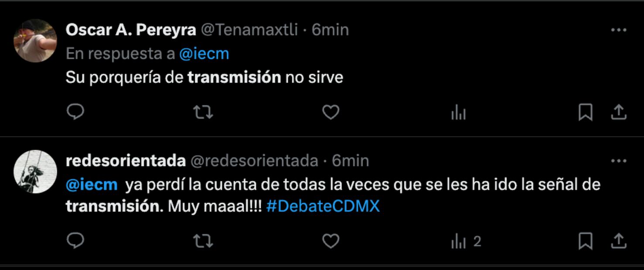Share Oscar A. Pereyra's tweet

tap(618, 112)
